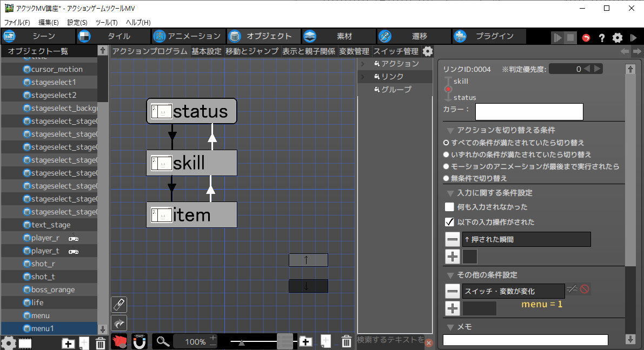Viewport: 644px width, 350px height.
Task: Uncheck 以下の入力操作がされた checkbox
Action: (449, 222)
